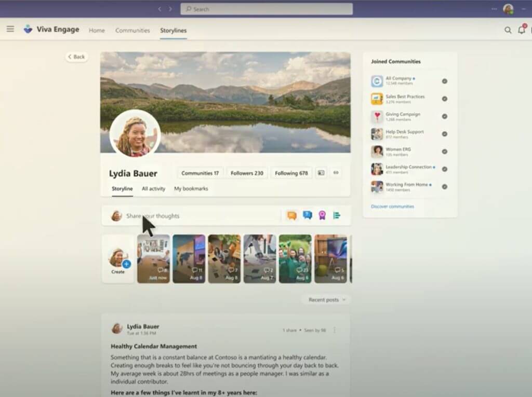This screenshot has height=397, width=532.
Task: Toggle the All Company joined checkmark
Action: tap(445, 81)
